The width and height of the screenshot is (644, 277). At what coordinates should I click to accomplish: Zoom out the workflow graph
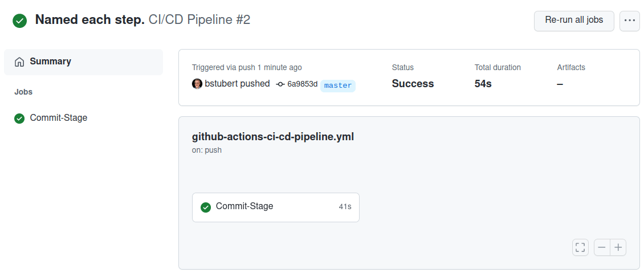pyautogui.click(x=602, y=247)
